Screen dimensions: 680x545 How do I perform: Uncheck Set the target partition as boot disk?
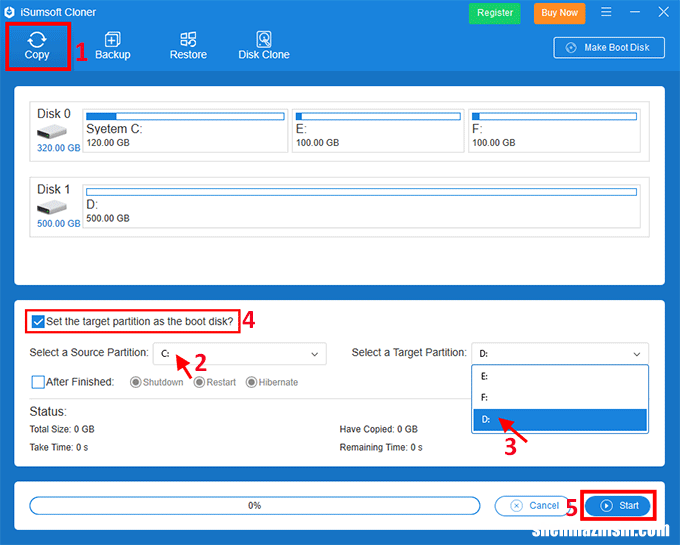(38, 322)
